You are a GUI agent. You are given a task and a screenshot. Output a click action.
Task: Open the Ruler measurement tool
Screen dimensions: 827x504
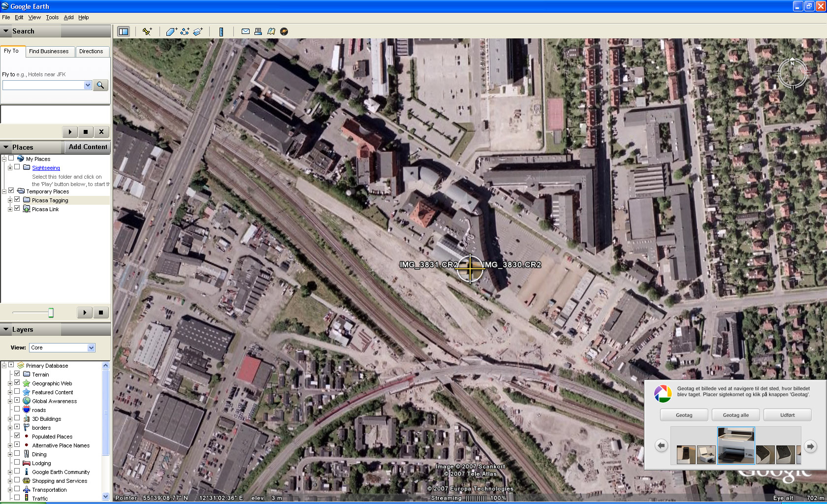pos(221,31)
